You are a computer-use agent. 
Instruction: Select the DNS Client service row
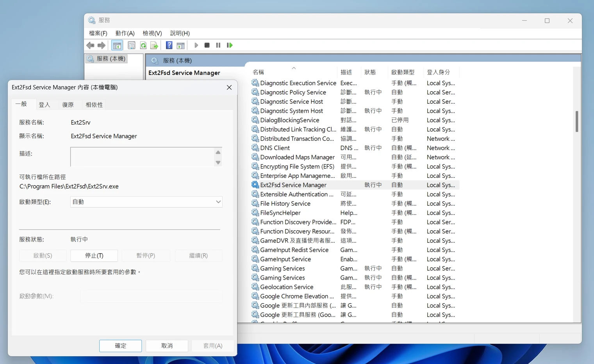[x=275, y=148]
